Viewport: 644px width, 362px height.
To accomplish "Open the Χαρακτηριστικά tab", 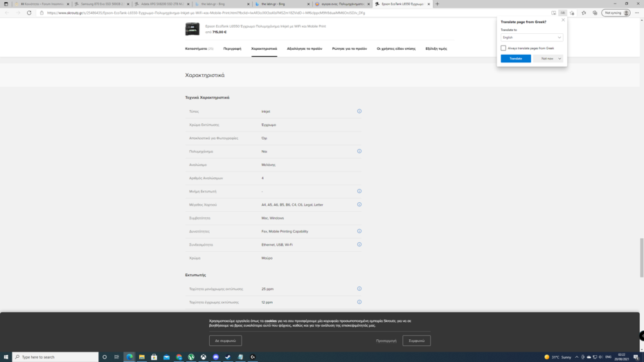I will (x=264, y=48).
